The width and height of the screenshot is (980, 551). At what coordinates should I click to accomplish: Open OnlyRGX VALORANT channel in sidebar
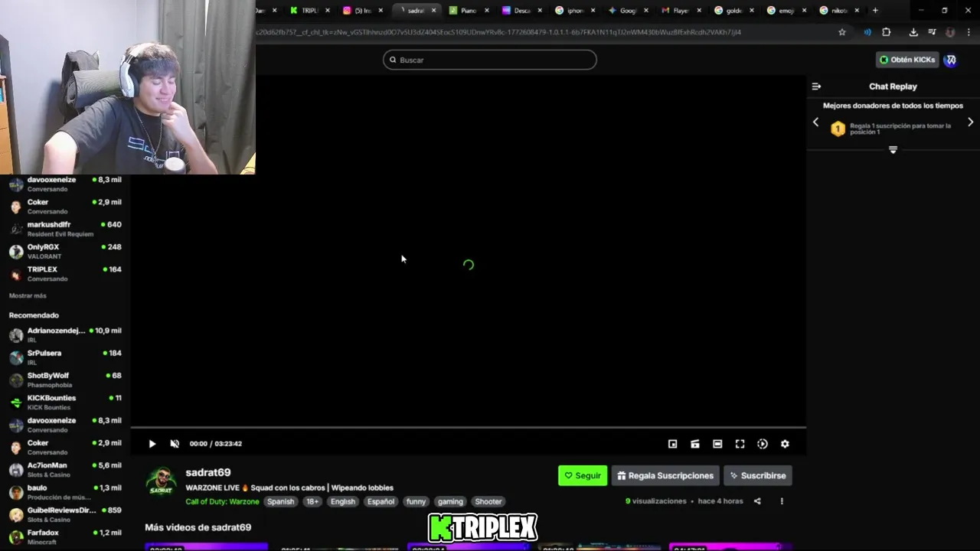[x=65, y=251]
